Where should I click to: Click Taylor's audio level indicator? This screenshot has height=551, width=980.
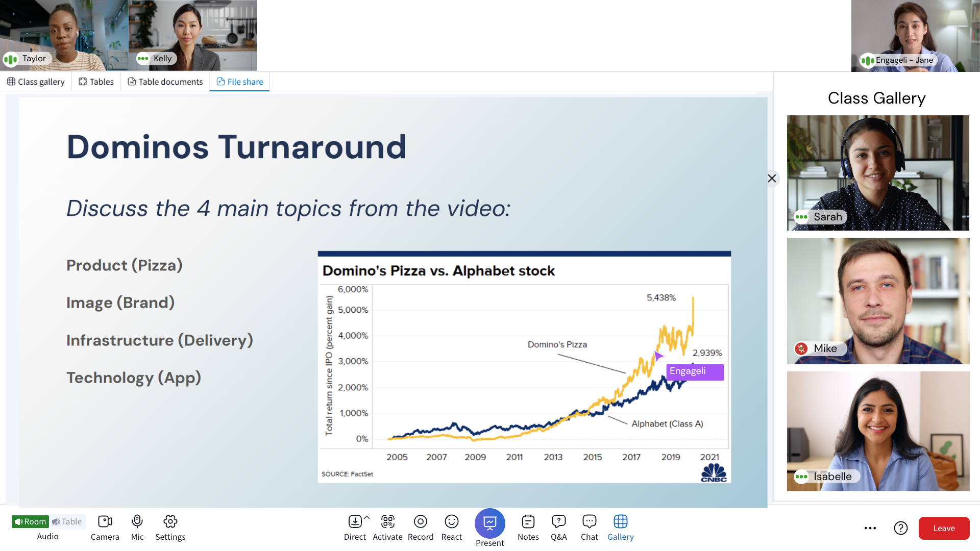click(x=11, y=59)
